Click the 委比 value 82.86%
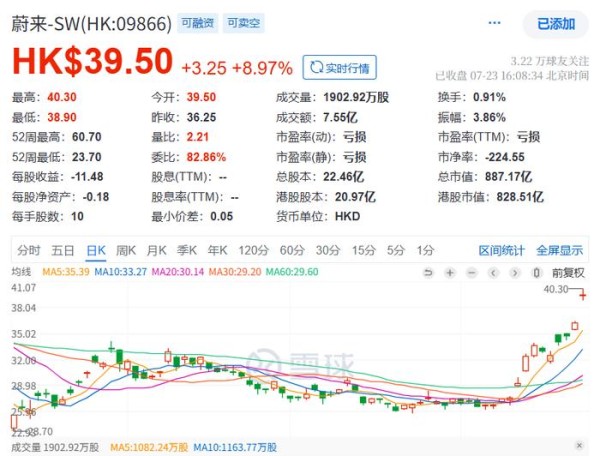 point(206,157)
